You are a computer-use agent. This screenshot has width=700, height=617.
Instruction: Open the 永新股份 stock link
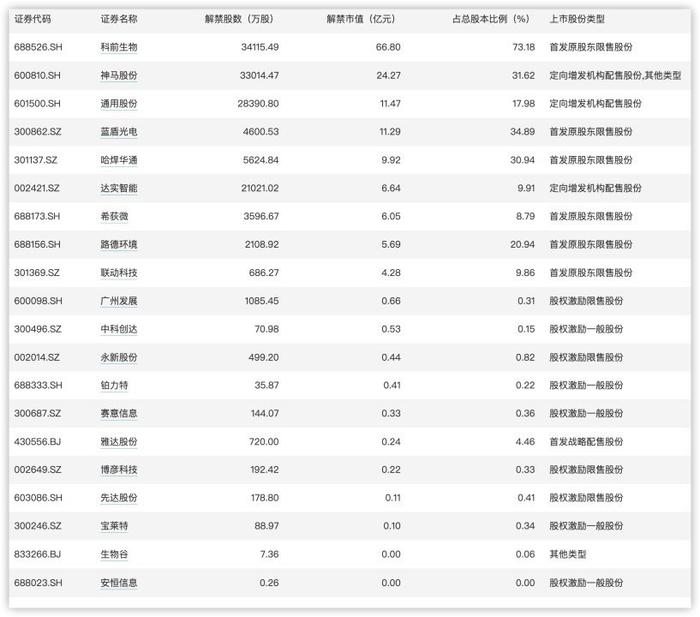[119, 357]
